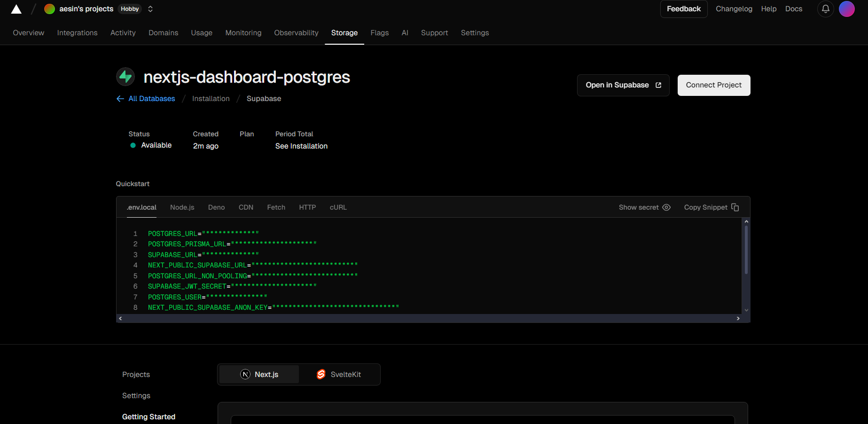Select the Next.js framework option
Image resolution: width=868 pixels, height=424 pixels.
coord(259,375)
